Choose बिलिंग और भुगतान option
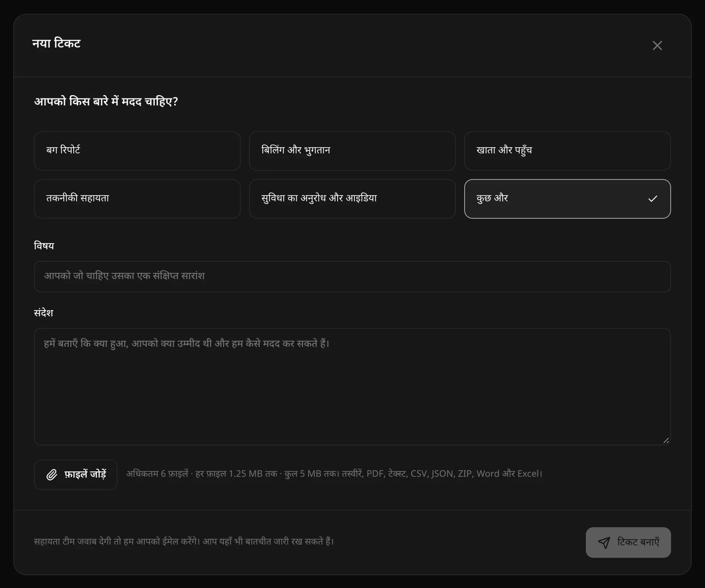Image resolution: width=705 pixels, height=588 pixels. (x=352, y=151)
